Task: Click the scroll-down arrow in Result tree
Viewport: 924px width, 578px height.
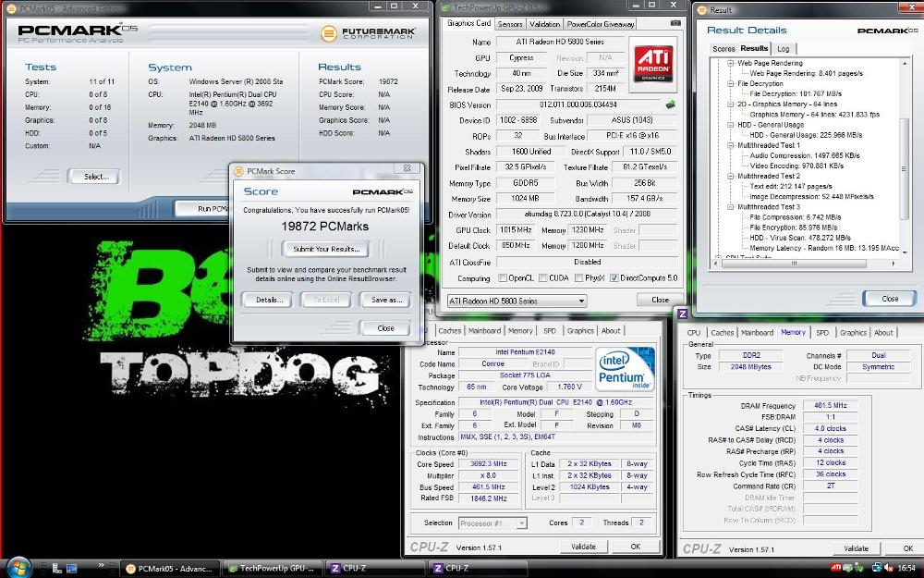Action: point(905,253)
